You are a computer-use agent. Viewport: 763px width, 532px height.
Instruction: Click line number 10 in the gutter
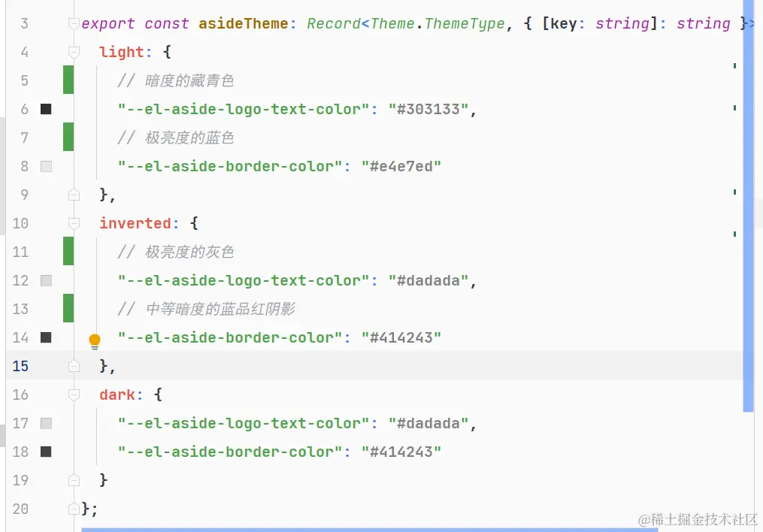pos(20,223)
